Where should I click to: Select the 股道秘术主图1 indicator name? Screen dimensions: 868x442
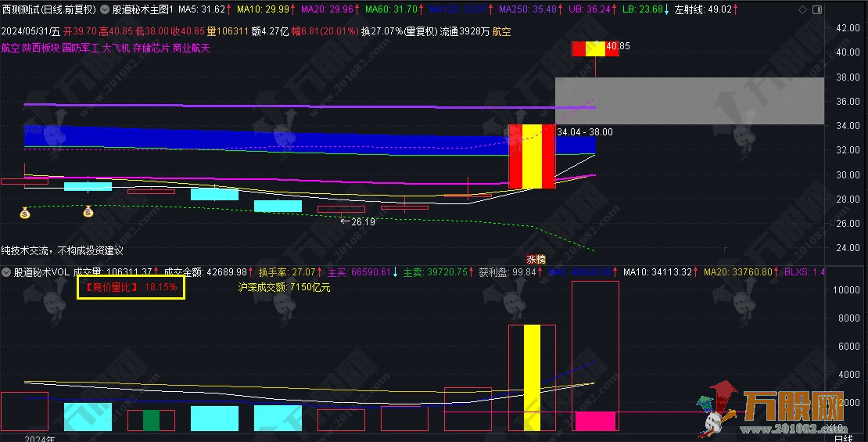(x=143, y=9)
